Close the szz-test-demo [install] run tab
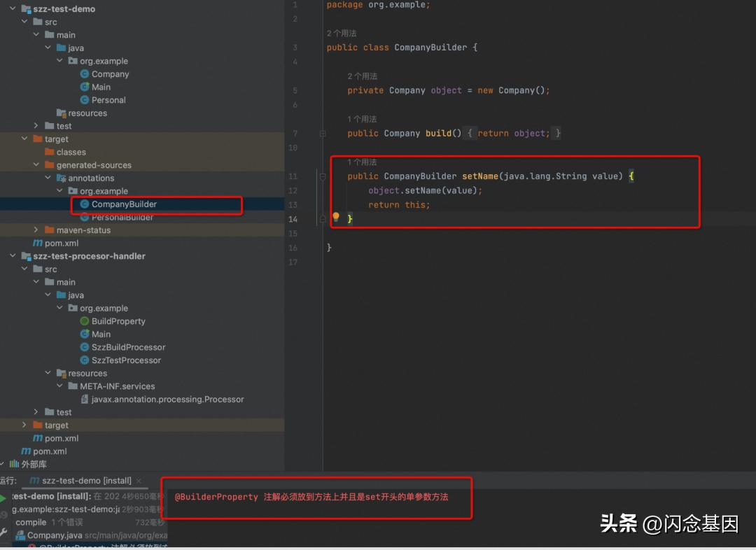756x550 pixels. click(139, 481)
